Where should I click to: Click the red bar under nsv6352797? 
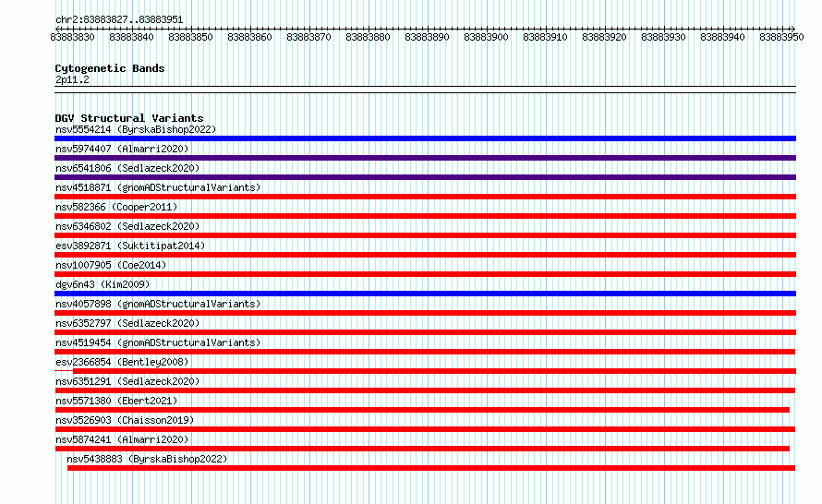pos(425,332)
